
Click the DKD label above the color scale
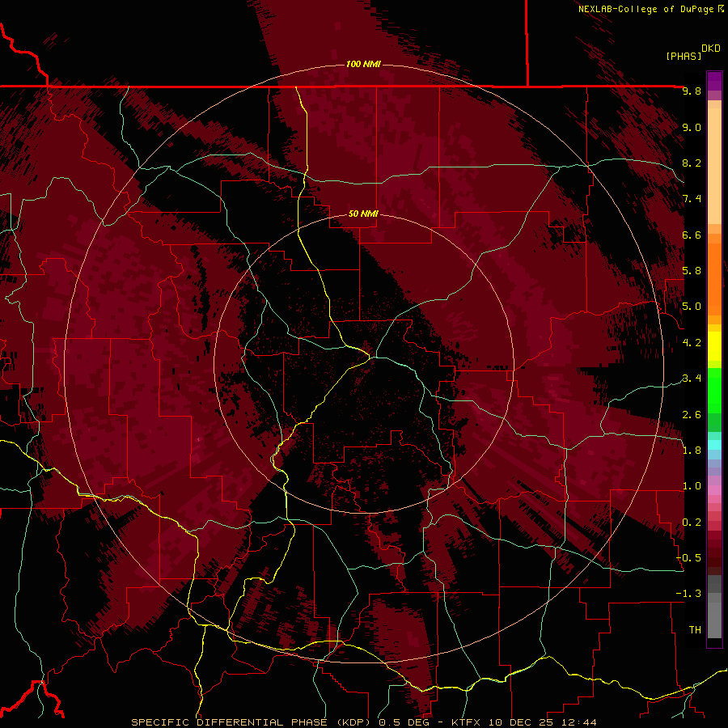[711, 49]
